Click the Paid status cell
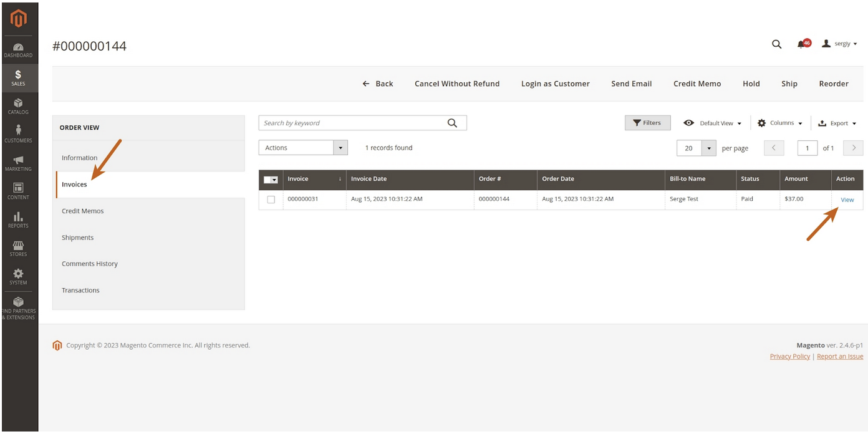 point(758,200)
